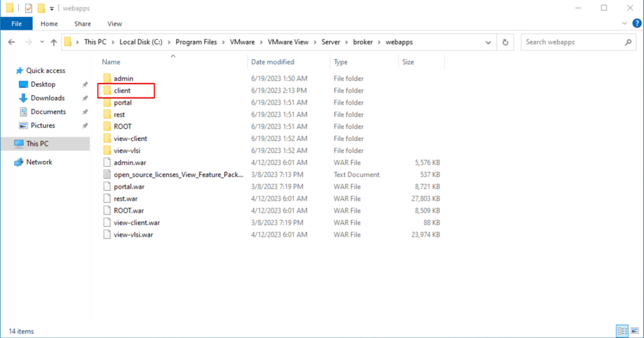Click the Back navigation arrow
Image resolution: width=644 pixels, height=338 pixels.
(11, 42)
